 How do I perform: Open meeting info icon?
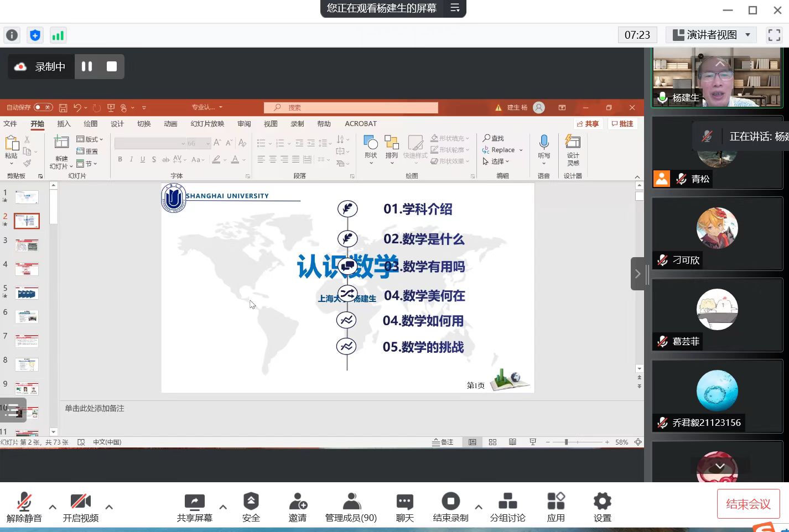coord(12,35)
